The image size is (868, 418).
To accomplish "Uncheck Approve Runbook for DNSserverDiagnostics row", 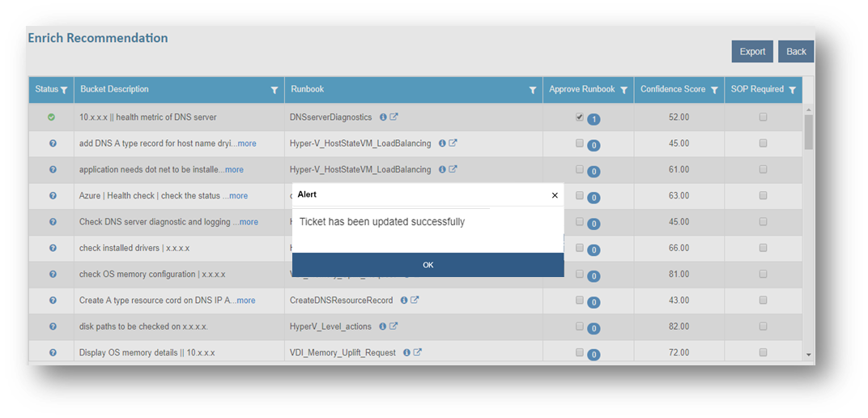I will click(580, 117).
